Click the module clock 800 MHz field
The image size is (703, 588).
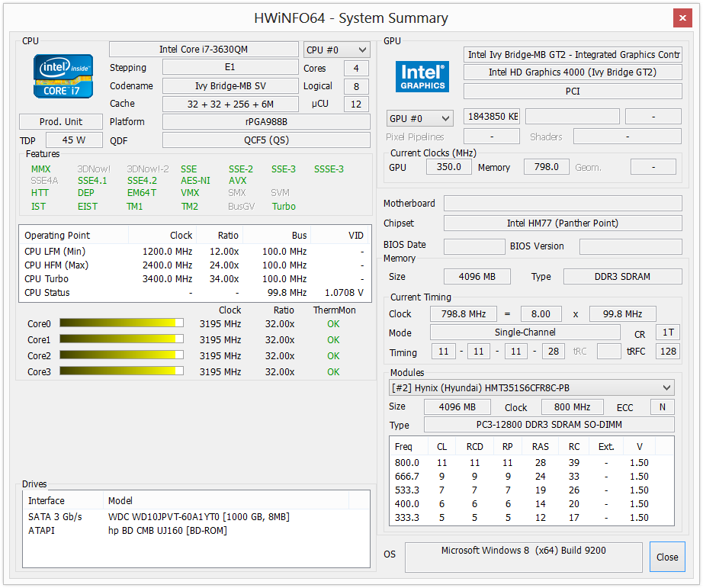[x=572, y=407]
